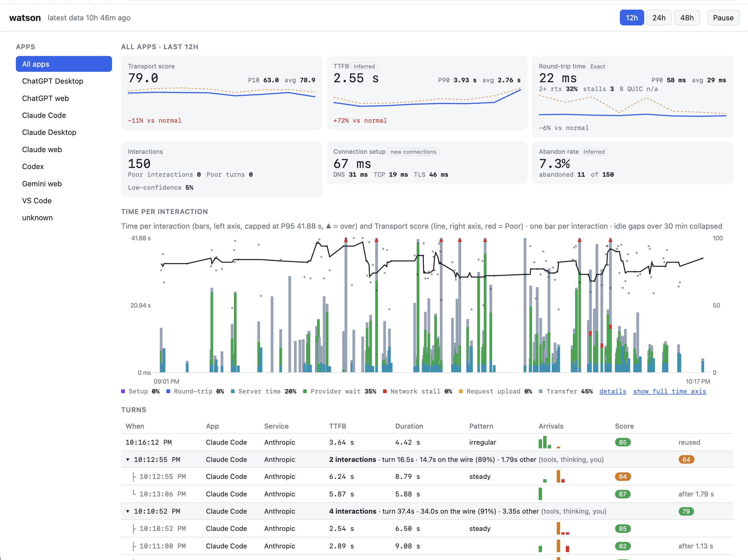Open the details link under the chart
The image size is (748, 560).
coord(612,391)
